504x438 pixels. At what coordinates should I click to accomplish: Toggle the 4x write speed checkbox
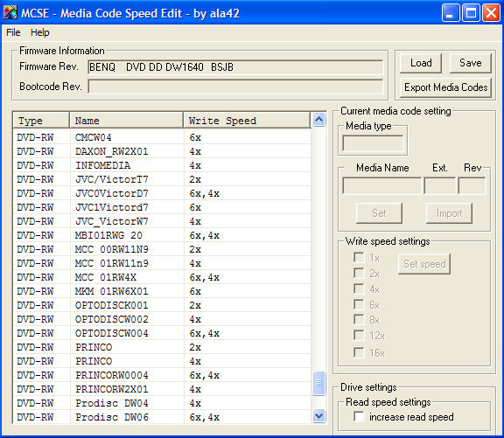(359, 289)
